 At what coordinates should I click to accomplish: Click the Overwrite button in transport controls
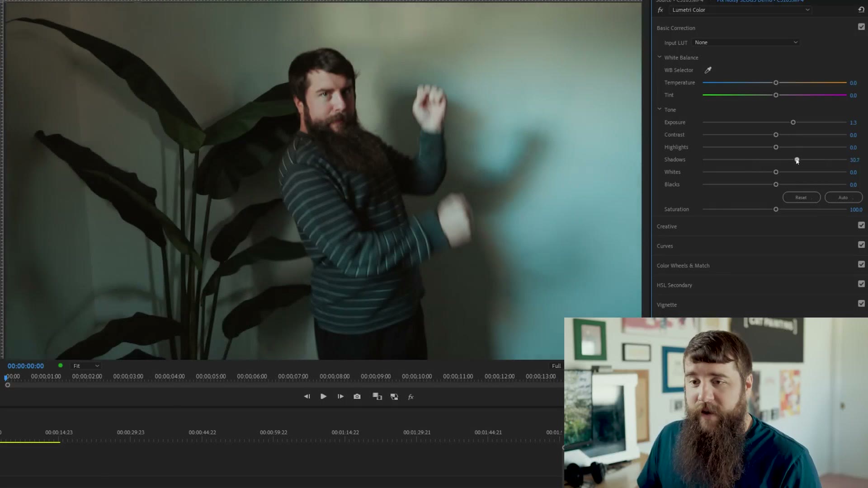pyautogui.click(x=394, y=396)
